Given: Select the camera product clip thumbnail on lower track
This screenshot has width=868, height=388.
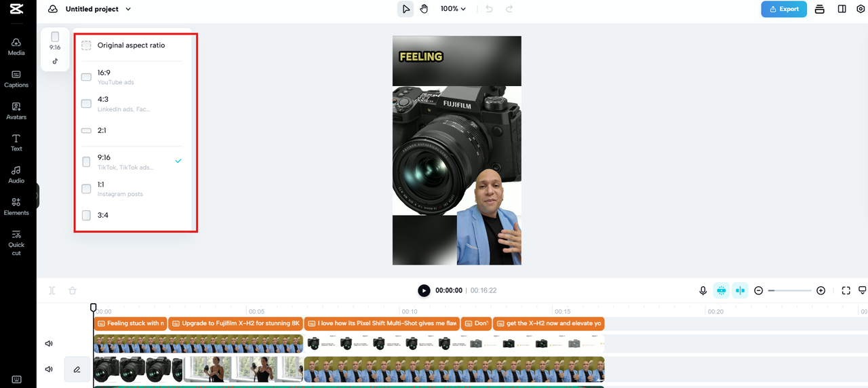Looking at the screenshot, I should pyautogui.click(x=138, y=370).
